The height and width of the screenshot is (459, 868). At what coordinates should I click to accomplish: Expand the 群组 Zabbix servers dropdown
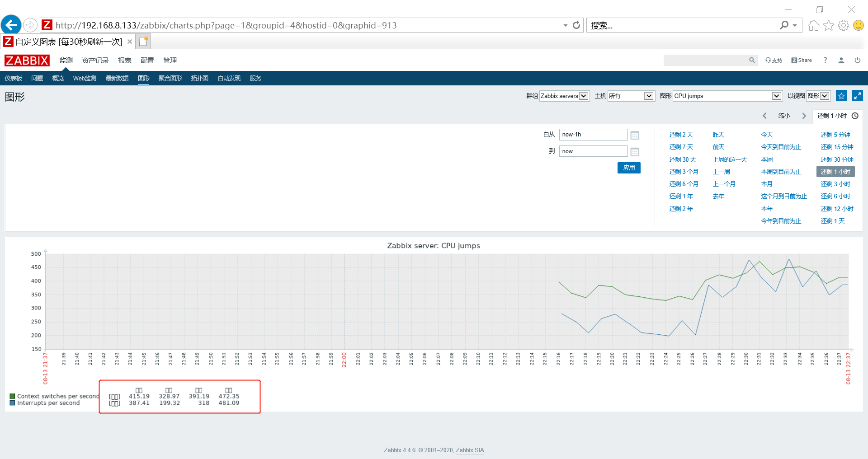pyautogui.click(x=564, y=96)
